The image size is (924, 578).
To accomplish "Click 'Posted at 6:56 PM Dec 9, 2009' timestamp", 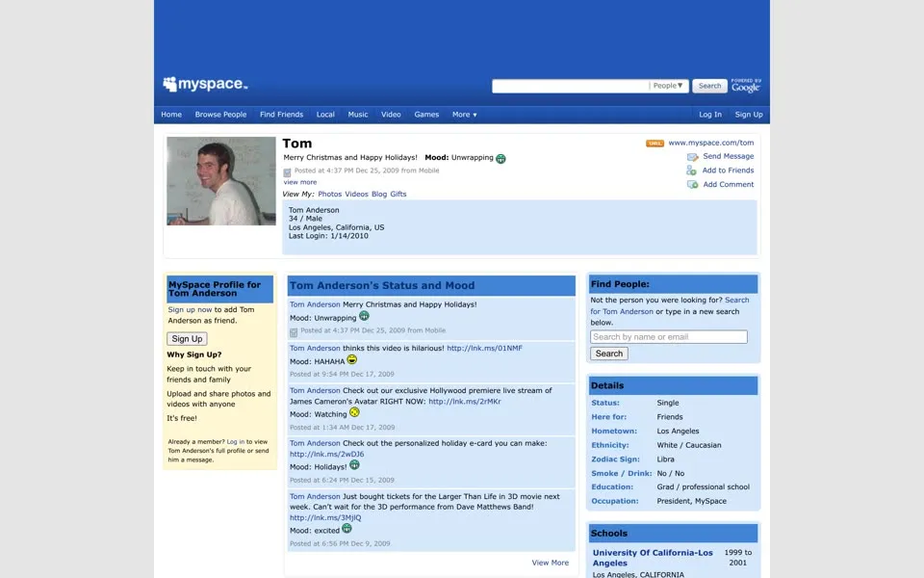I will [340, 543].
